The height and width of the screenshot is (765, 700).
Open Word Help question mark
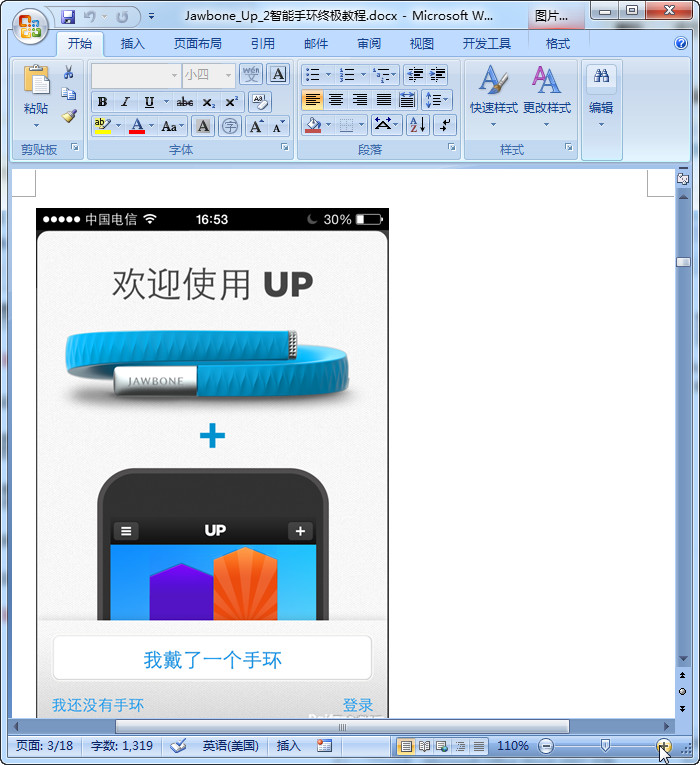(681, 43)
